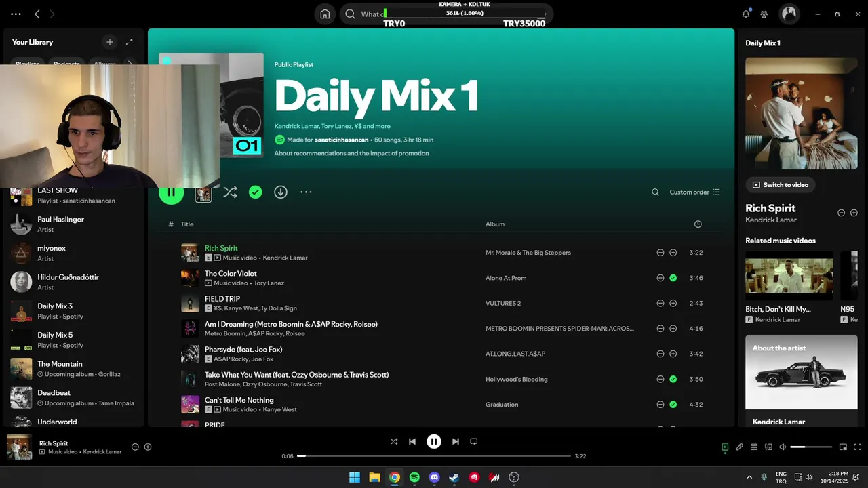Search within the playlist
The height and width of the screenshot is (488, 868).
coord(655,192)
